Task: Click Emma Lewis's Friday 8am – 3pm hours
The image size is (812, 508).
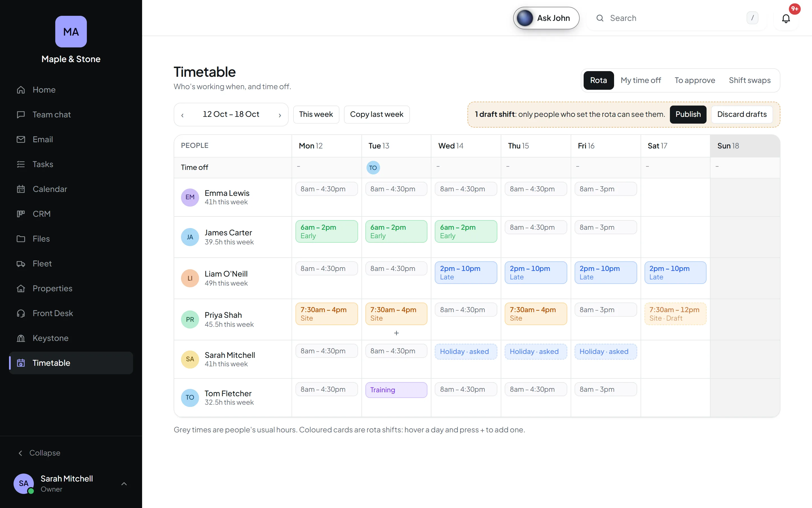Action: pyautogui.click(x=605, y=189)
